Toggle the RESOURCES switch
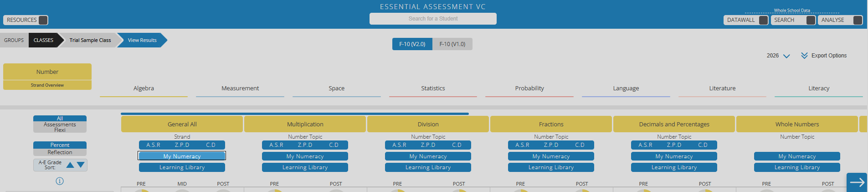 coord(43,20)
